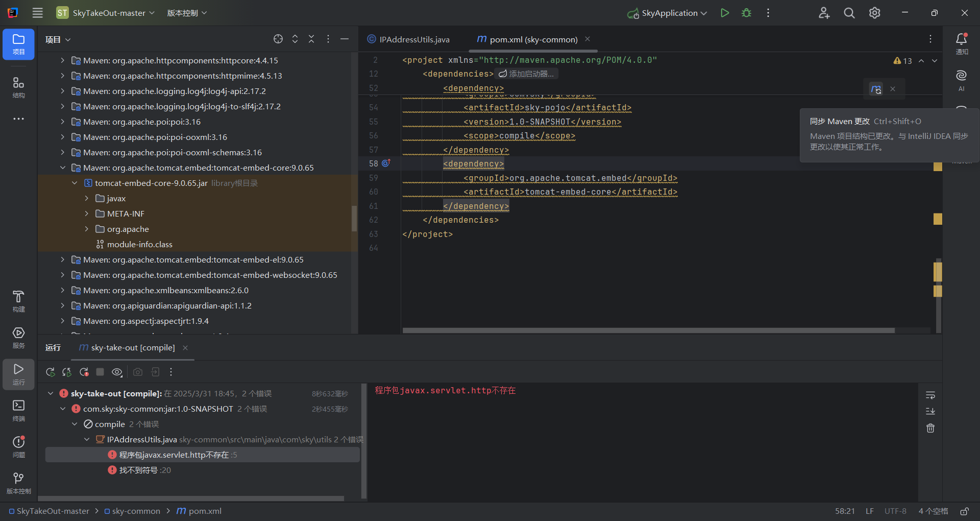Clear the run console output
Screen dimensions: 980x521
click(930, 428)
